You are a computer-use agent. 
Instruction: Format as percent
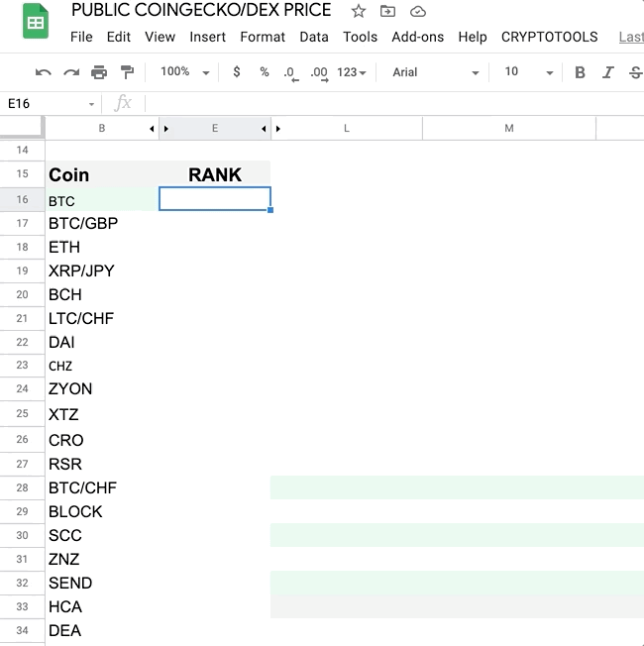[x=265, y=72]
